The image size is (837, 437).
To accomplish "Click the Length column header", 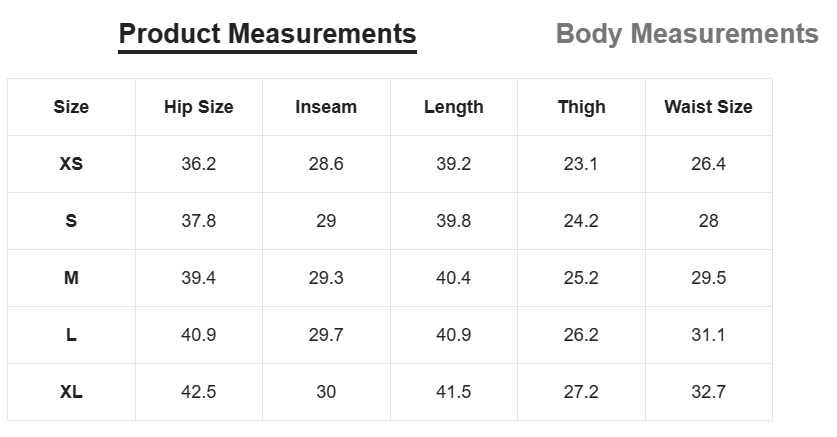I will tap(454, 107).
